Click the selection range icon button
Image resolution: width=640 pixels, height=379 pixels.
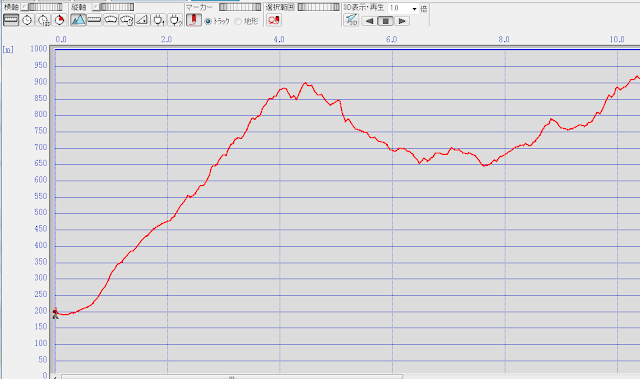[274, 20]
